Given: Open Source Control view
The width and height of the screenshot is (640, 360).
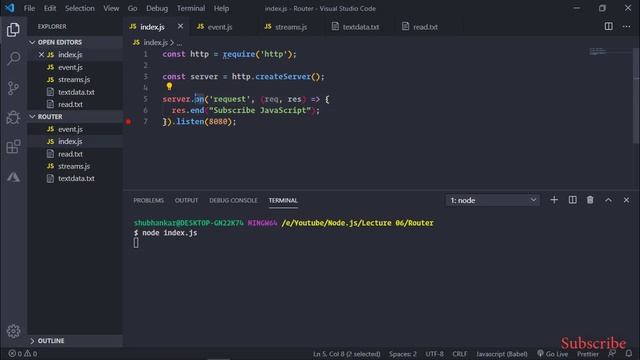Looking at the screenshot, I should [x=13, y=88].
